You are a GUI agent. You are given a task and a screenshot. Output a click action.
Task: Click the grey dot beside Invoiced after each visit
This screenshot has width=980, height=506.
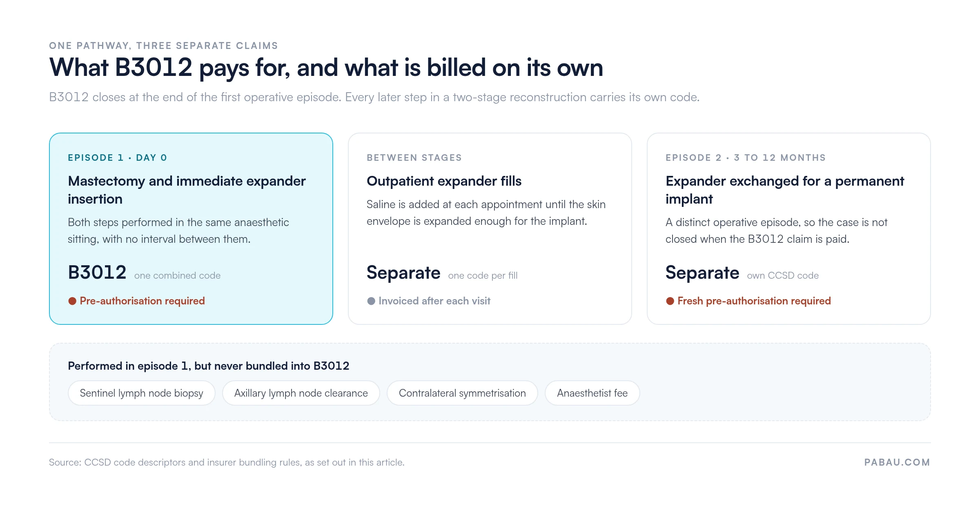tap(371, 301)
